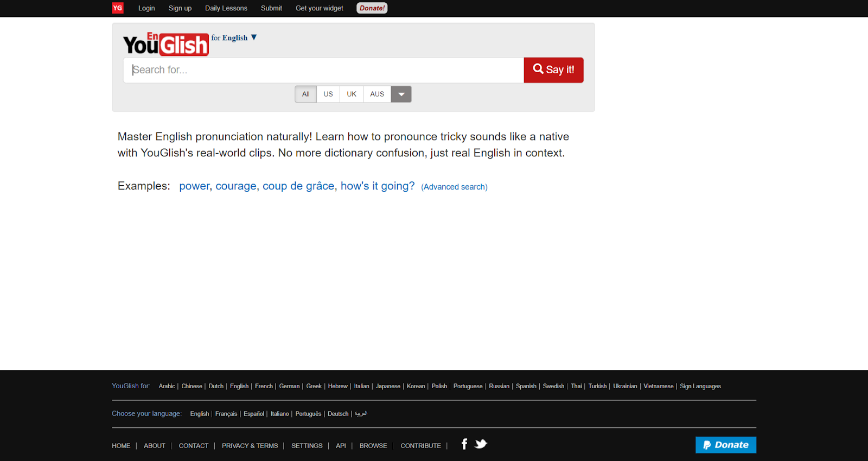This screenshot has width=868, height=461.
Task: Open BROWSE footer link
Action: pyautogui.click(x=373, y=446)
